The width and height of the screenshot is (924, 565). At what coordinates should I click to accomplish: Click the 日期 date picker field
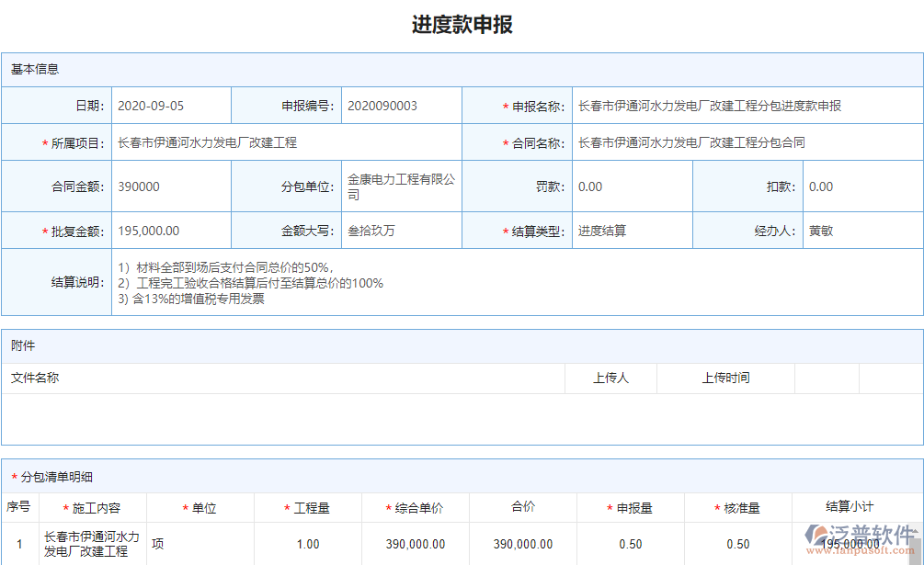point(171,105)
